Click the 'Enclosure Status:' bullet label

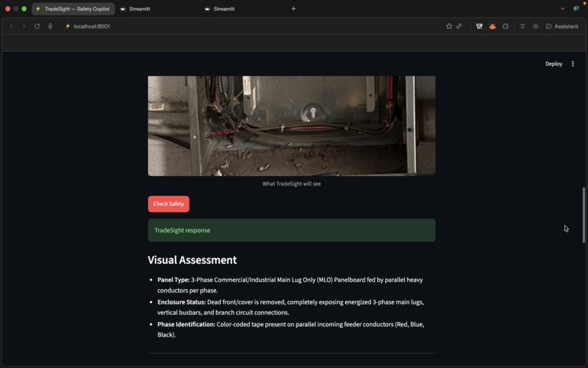click(x=182, y=302)
